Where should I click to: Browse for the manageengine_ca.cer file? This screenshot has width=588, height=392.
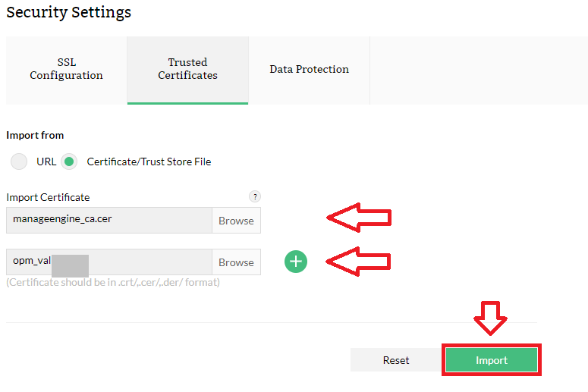pyautogui.click(x=236, y=221)
